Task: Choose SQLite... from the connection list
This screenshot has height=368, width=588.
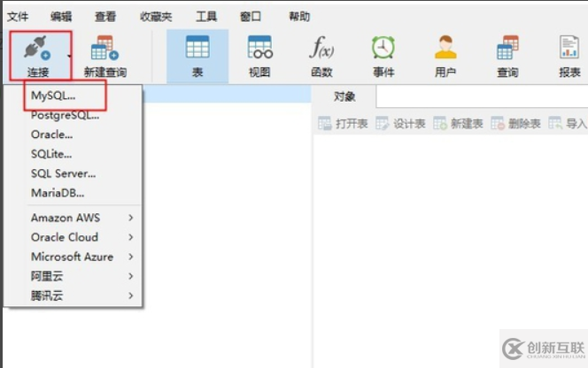Action: tap(51, 154)
